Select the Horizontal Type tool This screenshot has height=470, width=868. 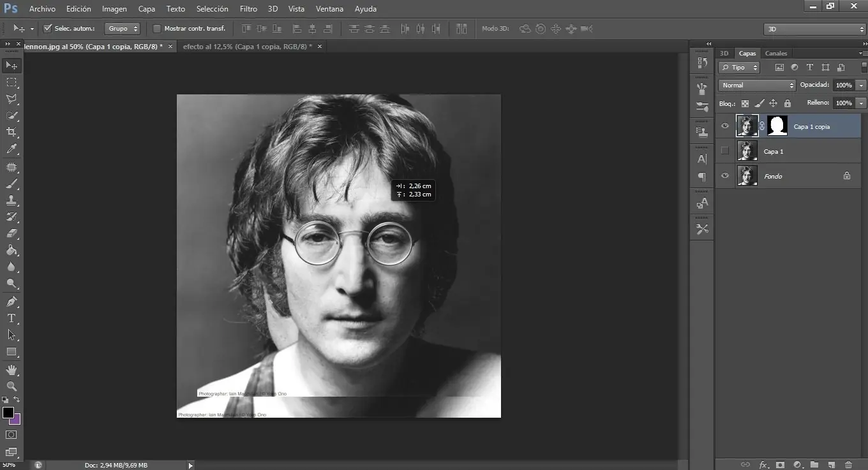coord(11,318)
